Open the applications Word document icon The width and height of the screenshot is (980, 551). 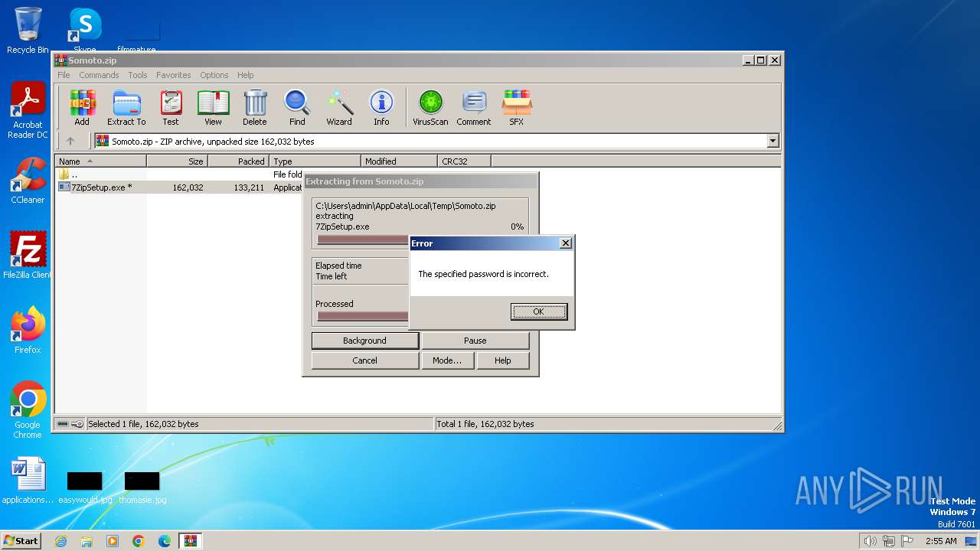tap(28, 481)
